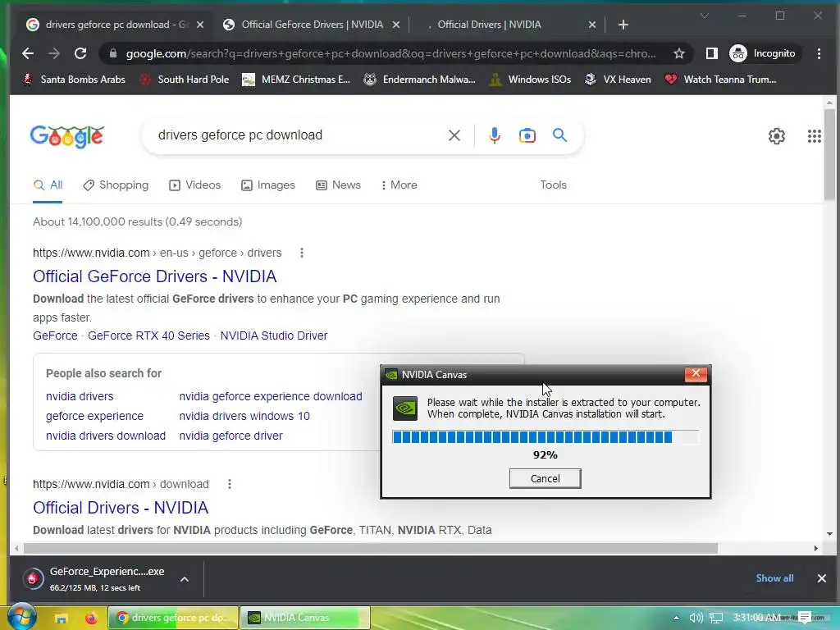Open the search Tools button

[x=553, y=185]
